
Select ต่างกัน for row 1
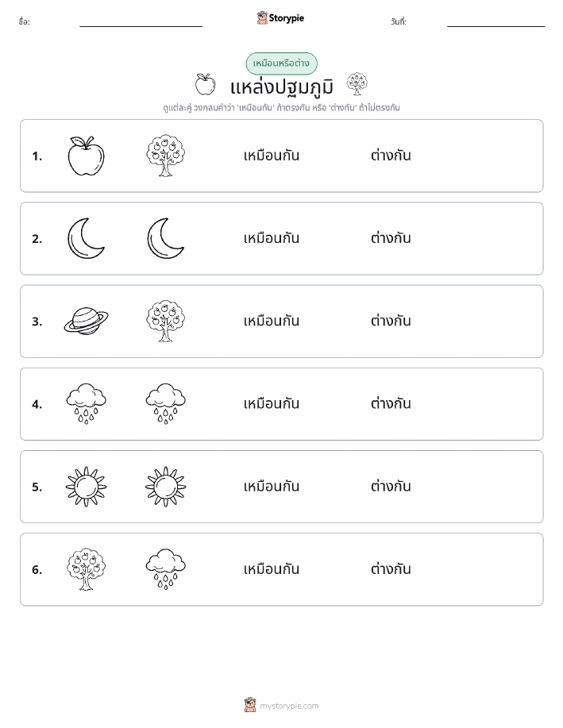pos(391,156)
